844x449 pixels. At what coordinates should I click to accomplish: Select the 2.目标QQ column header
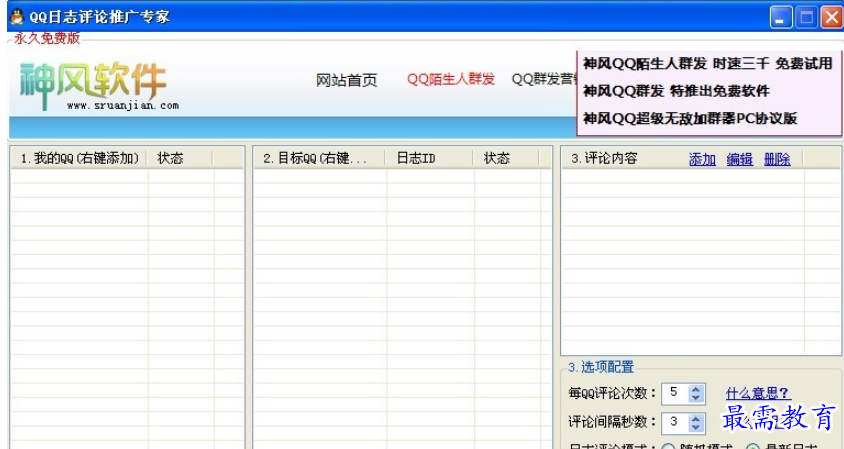click(320, 158)
